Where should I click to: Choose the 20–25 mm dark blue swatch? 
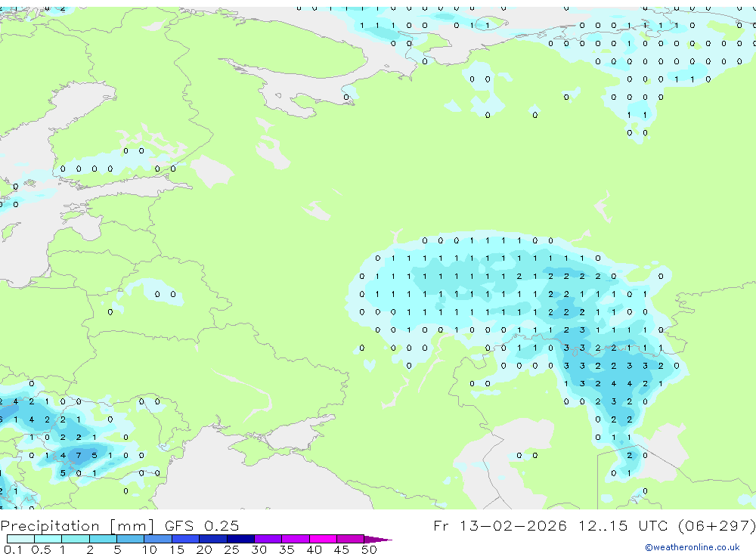tap(213, 539)
